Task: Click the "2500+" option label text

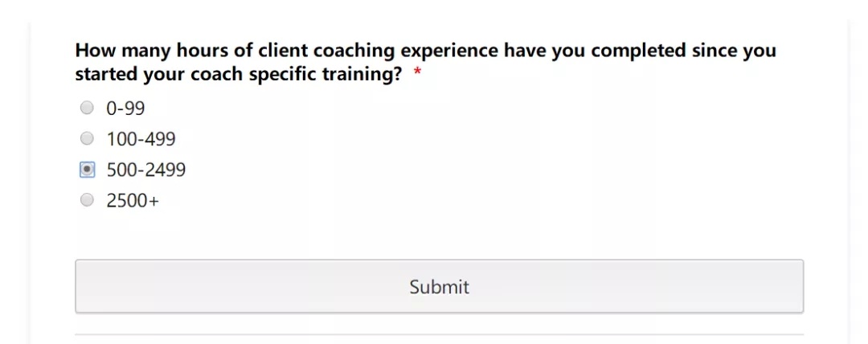Action: (x=133, y=201)
